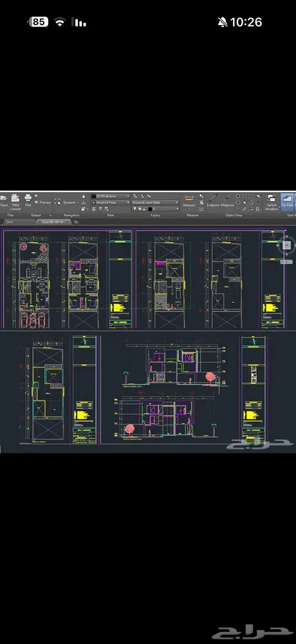Switch to the Start tab
The image size is (296, 644).
point(10,222)
